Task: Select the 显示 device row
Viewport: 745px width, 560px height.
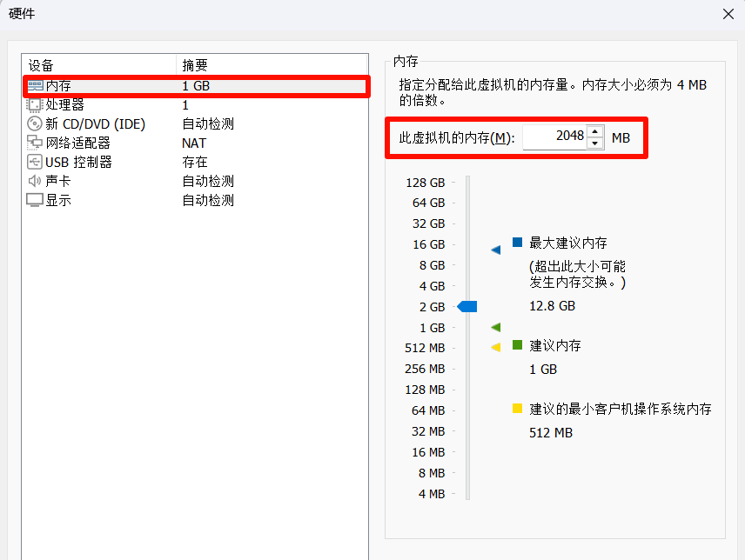Action: pyautogui.click(x=195, y=200)
